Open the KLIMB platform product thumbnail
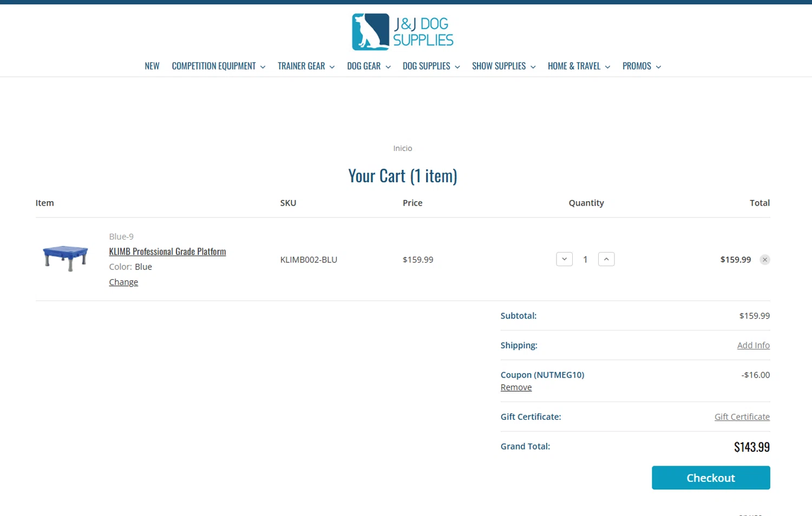 pyautogui.click(x=66, y=257)
